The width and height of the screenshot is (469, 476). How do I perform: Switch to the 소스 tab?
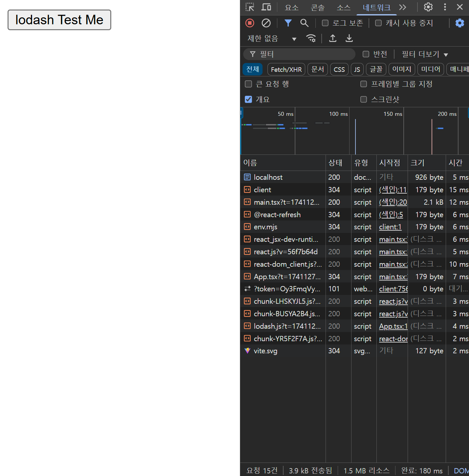pos(344,8)
